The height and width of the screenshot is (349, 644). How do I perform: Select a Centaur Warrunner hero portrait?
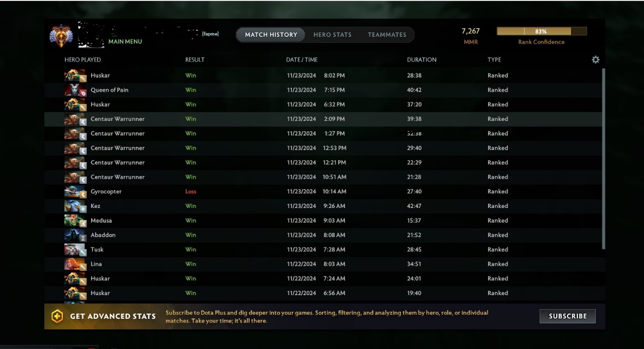[75, 119]
